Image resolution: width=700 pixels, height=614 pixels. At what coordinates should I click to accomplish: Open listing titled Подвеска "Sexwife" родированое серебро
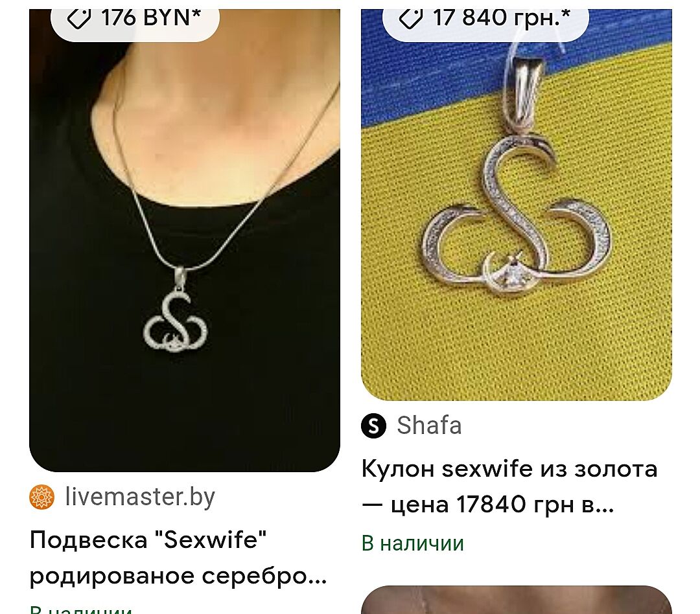point(178,558)
